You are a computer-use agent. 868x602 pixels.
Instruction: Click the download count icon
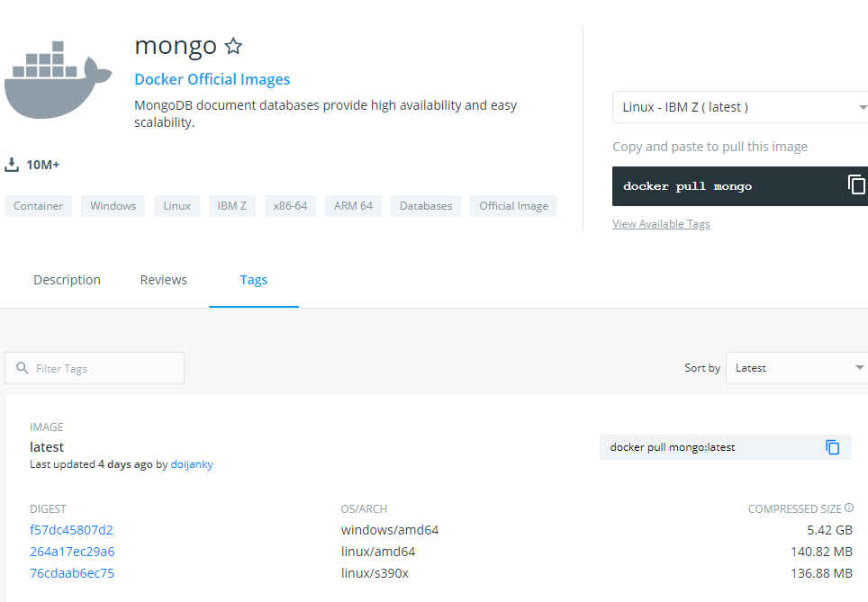click(12, 165)
